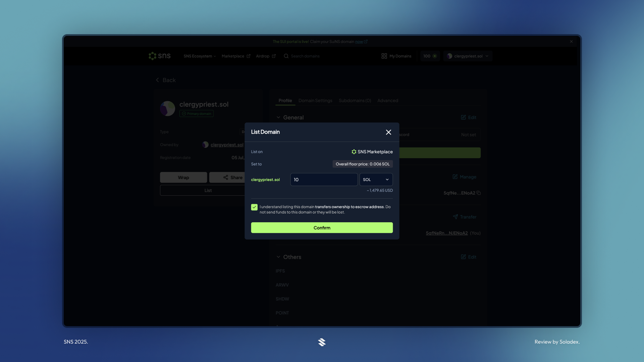The height and width of the screenshot is (362, 644).
Task: Open the Airdrop external link
Action: (266, 56)
